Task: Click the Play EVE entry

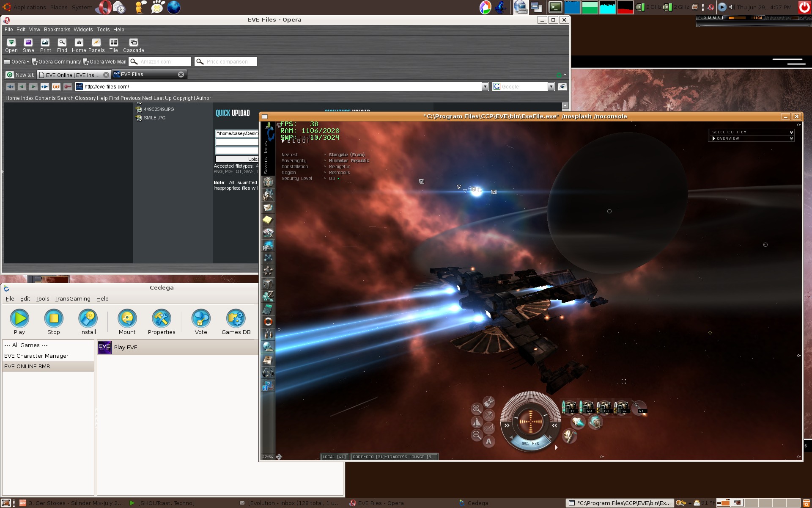Action: 125,347
